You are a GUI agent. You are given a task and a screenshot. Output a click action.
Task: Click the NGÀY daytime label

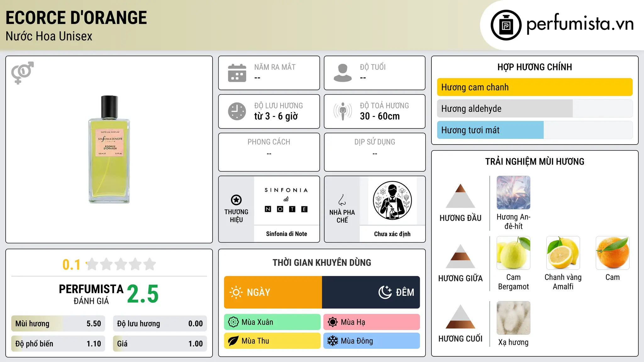point(258,293)
